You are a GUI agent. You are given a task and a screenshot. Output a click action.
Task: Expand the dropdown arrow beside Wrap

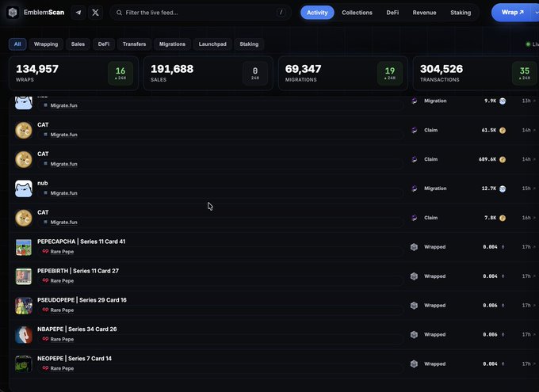pyautogui.click(x=536, y=13)
